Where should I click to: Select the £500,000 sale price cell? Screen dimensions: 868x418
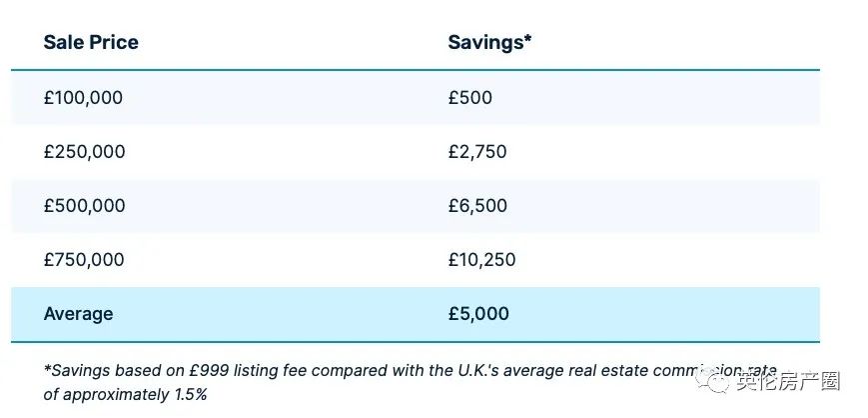[84, 205]
